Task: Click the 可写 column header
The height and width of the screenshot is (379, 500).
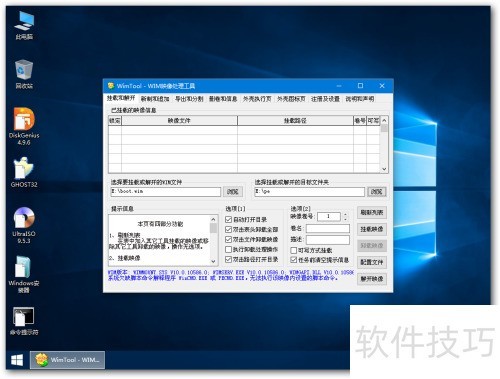Action: (x=373, y=121)
